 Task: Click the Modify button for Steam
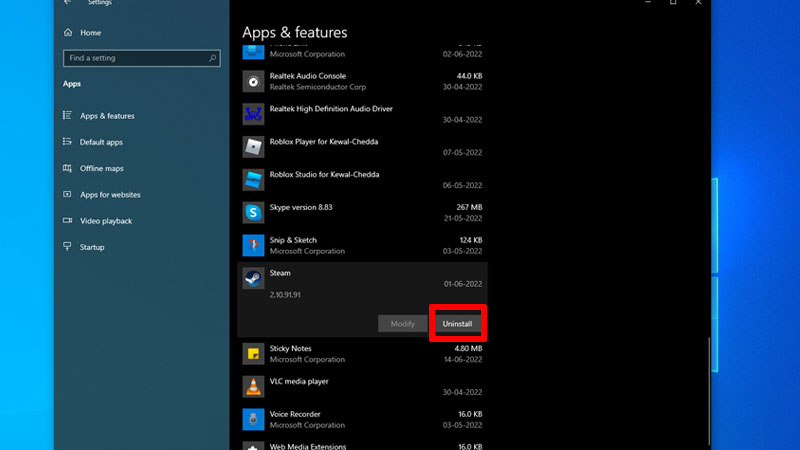click(x=403, y=323)
